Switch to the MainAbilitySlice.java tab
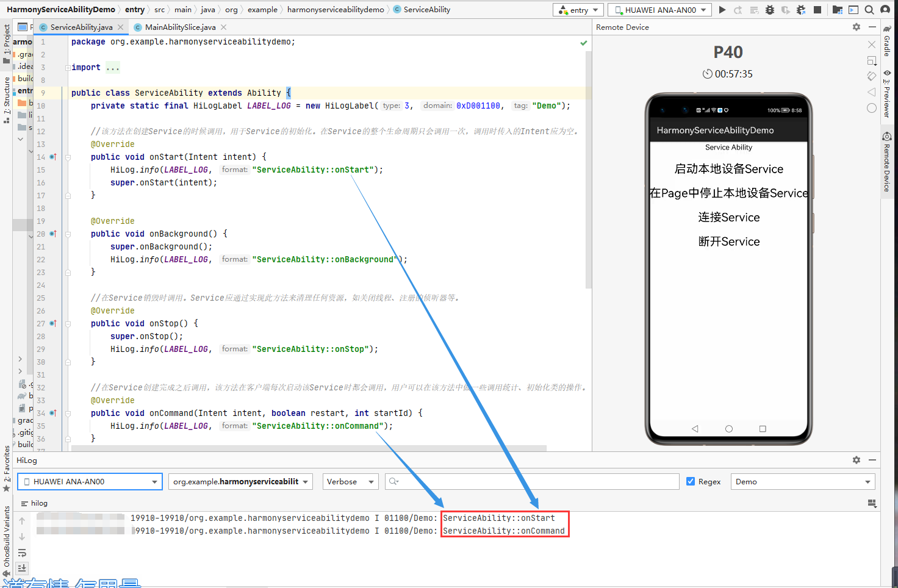 click(180, 27)
